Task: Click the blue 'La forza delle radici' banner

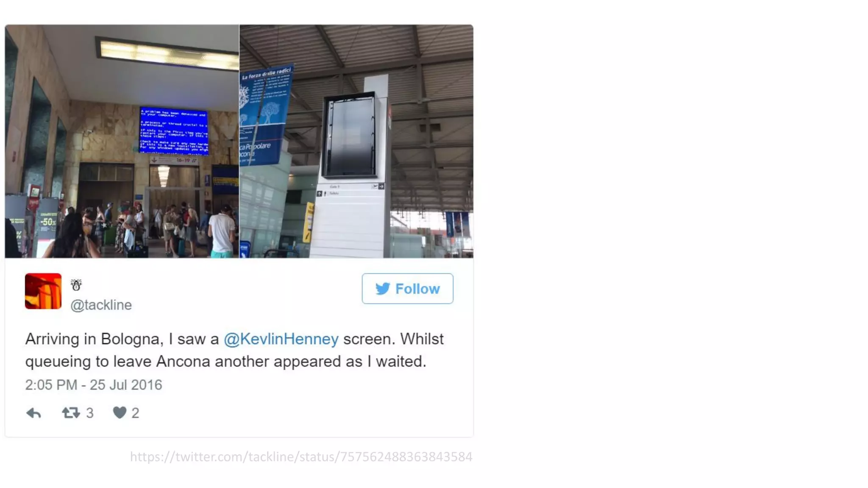Action: tap(265, 115)
